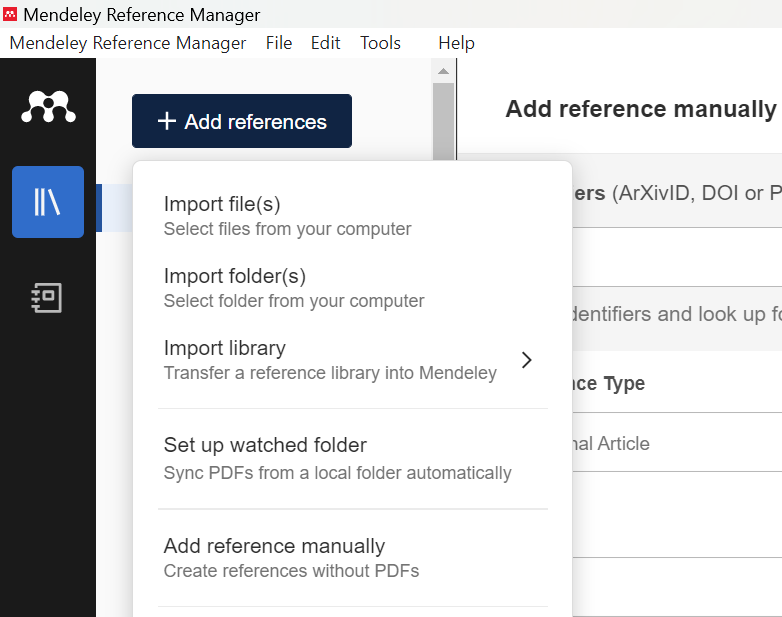Open the Help menu
This screenshot has height=617, width=782.
[456, 43]
